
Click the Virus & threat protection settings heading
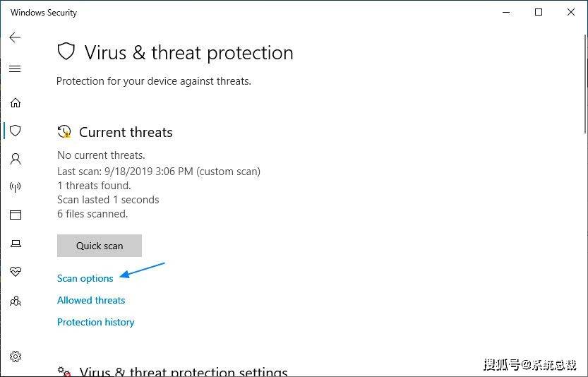point(184,372)
